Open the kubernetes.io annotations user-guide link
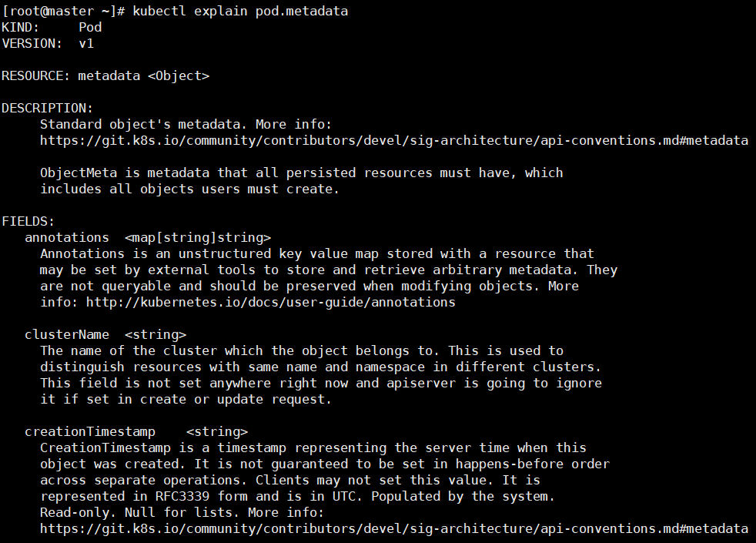 [x=270, y=302]
